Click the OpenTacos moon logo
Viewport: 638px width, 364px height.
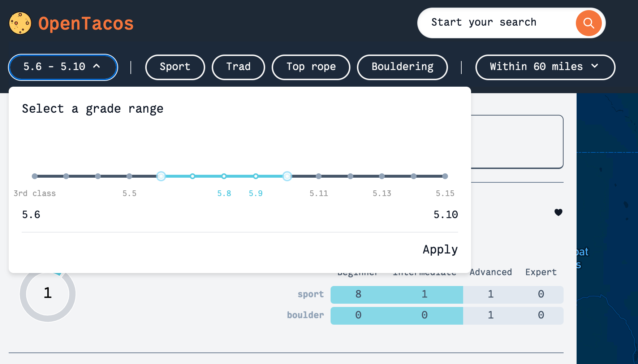pyautogui.click(x=20, y=23)
